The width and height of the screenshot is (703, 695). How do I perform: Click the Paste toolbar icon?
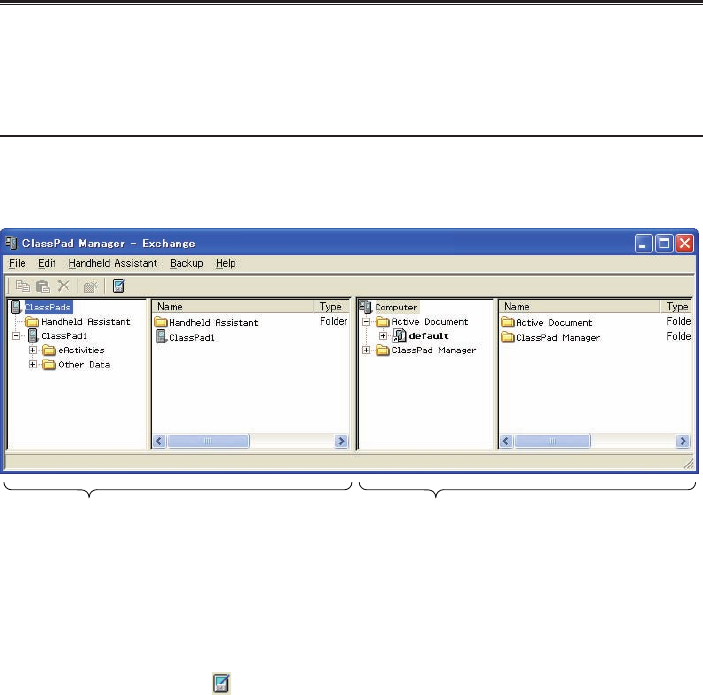click(x=43, y=286)
